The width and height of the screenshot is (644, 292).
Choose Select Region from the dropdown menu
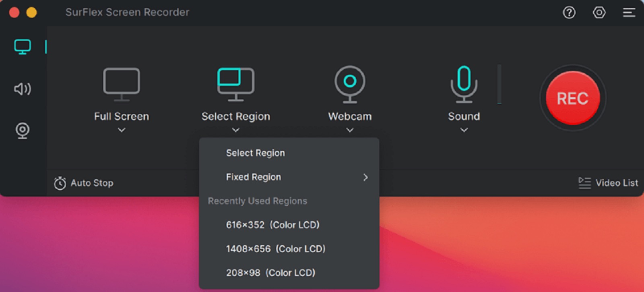click(x=289, y=153)
